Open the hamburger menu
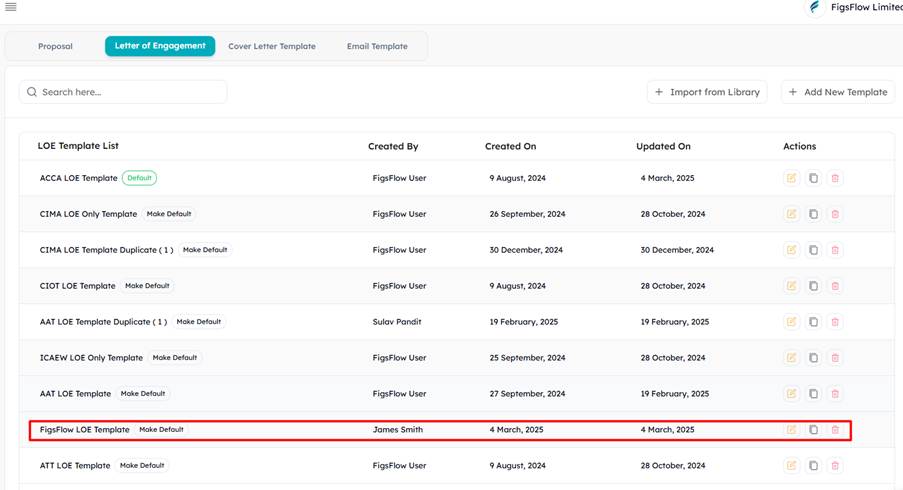Image resolution: width=903 pixels, height=490 pixels. [10, 7]
